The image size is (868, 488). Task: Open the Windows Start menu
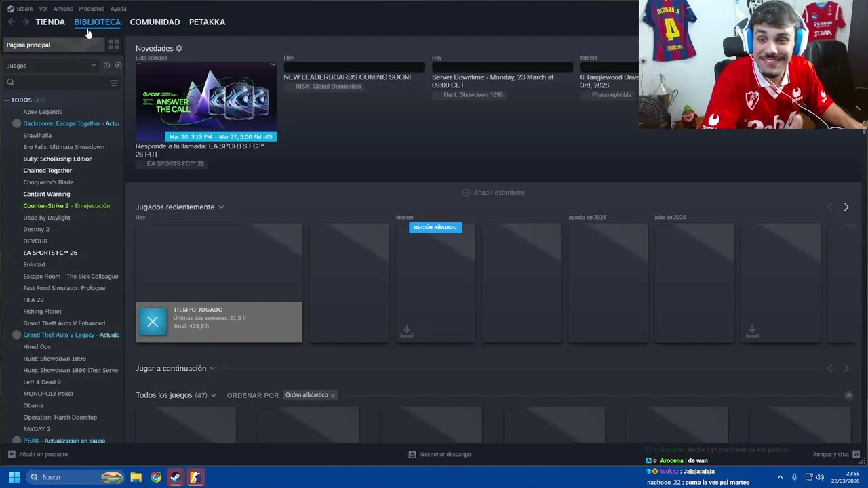coord(14,477)
